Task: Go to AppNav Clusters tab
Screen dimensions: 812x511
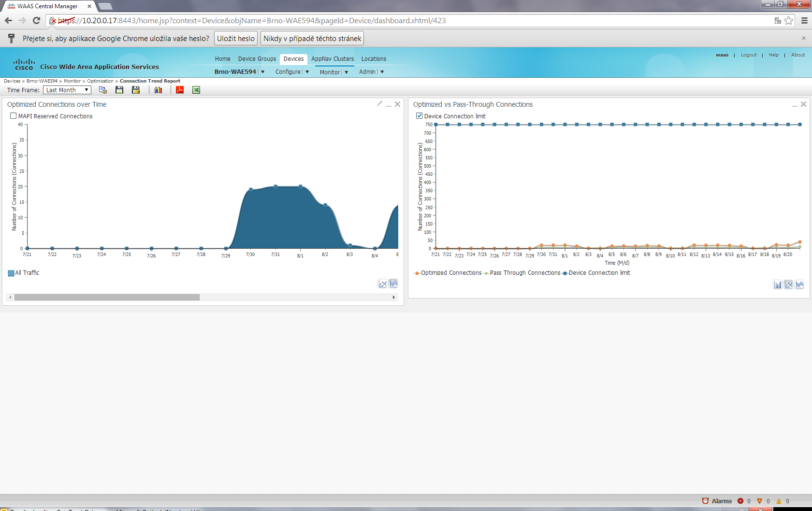Action: [x=333, y=59]
